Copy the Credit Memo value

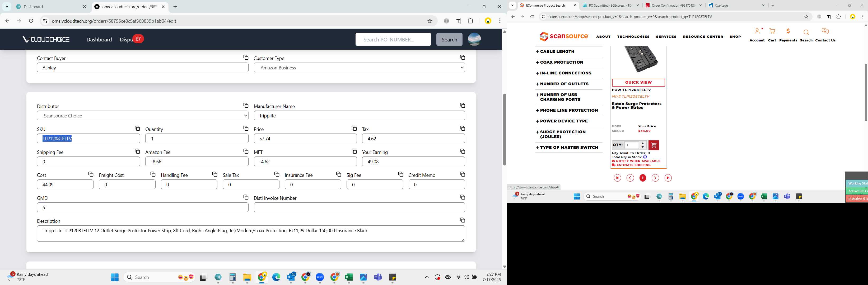[462, 174]
